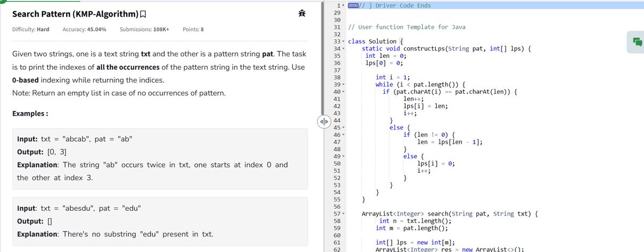Click the problem title Search Pattern (KMP-Algorithm)
This screenshot has width=644, height=252.
(x=75, y=13)
